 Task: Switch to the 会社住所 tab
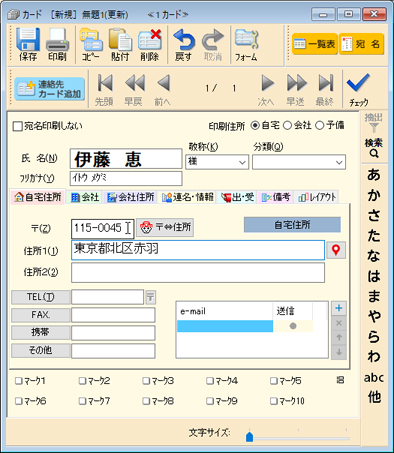[x=130, y=197]
